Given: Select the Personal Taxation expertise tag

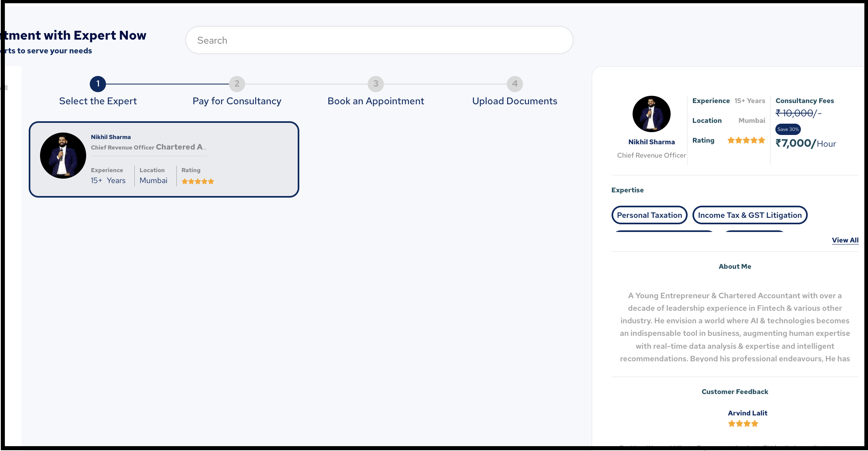Looking at the screenshot, I should click(650, 215).
